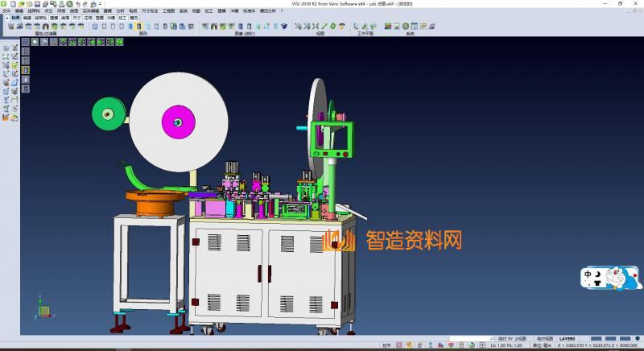644x351 pixels.
Task: Click the 绝对视图 button in status bar
Action: (546, 339)
